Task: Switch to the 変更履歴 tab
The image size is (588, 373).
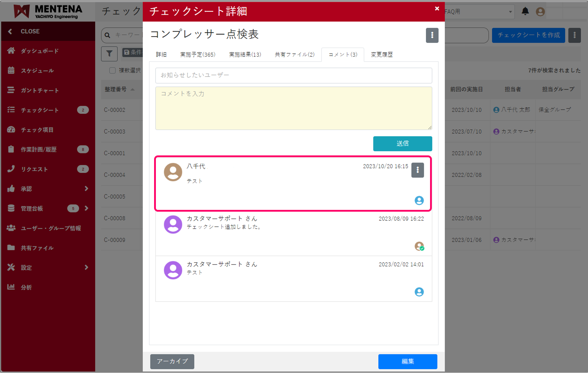Action: 381,54
